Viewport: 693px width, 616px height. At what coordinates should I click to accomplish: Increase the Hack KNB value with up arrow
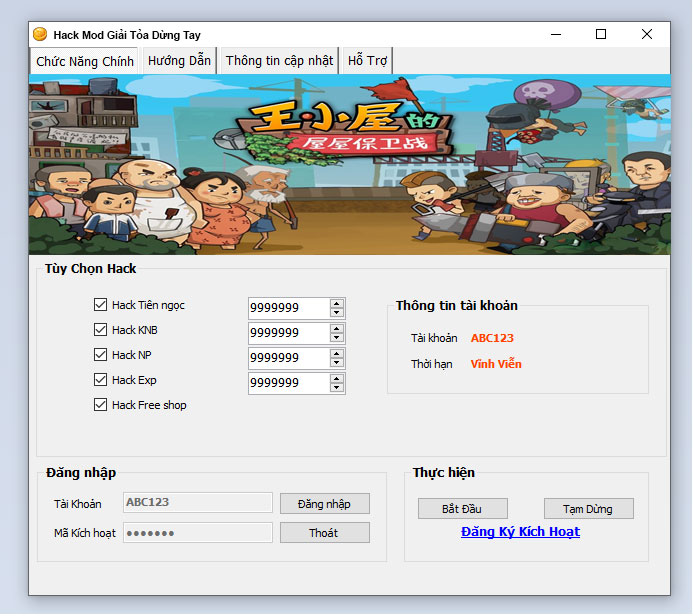[x=337, y=328]
